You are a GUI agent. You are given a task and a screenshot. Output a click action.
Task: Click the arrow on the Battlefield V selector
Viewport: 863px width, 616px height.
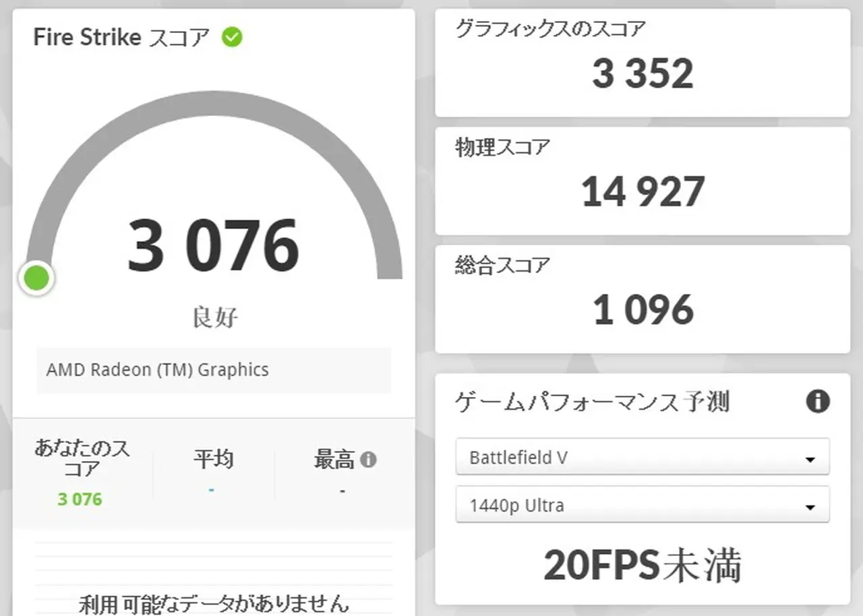pos(810,459)
